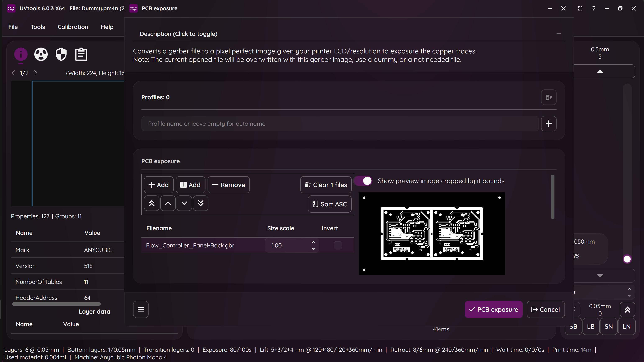Open the Calibration menu
This screenshot has width=644, height=362.
[x=73, y=27]
